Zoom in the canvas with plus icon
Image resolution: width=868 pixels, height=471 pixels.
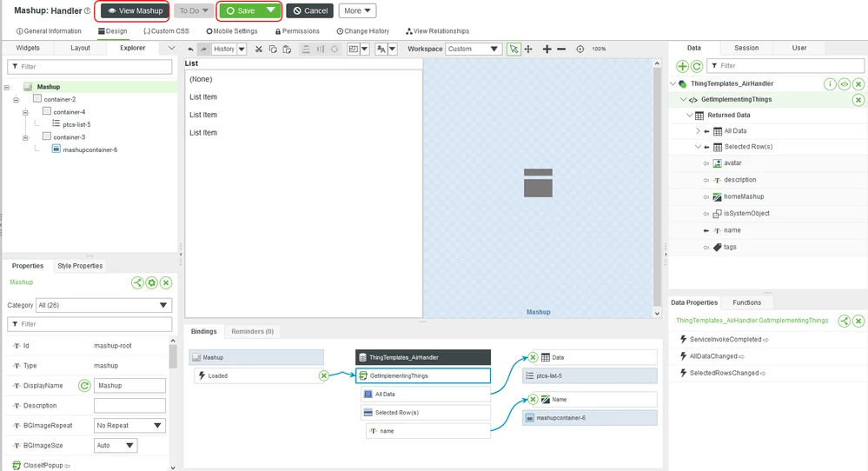pyautogui.click(x=547, y=49)
